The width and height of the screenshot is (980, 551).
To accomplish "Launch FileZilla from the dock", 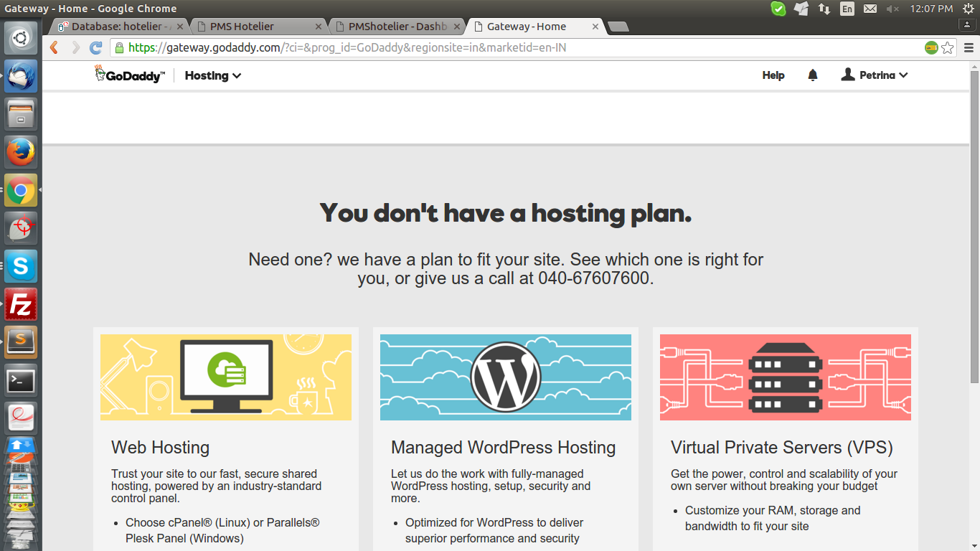I will 21,306.
